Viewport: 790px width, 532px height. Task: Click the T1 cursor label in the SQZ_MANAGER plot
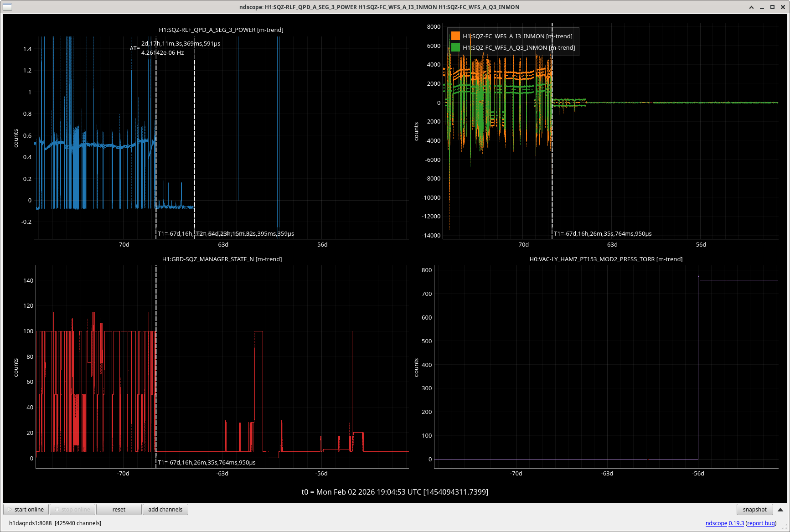tap(207, 462)
